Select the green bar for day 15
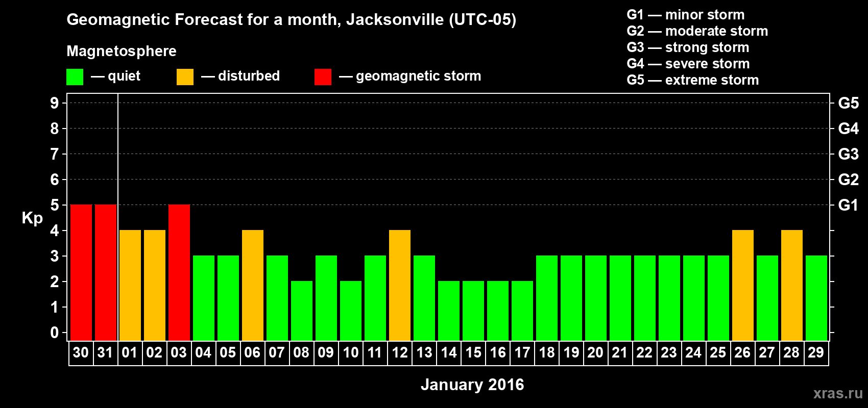Screen dimensions: 868x408 (473, 311)
